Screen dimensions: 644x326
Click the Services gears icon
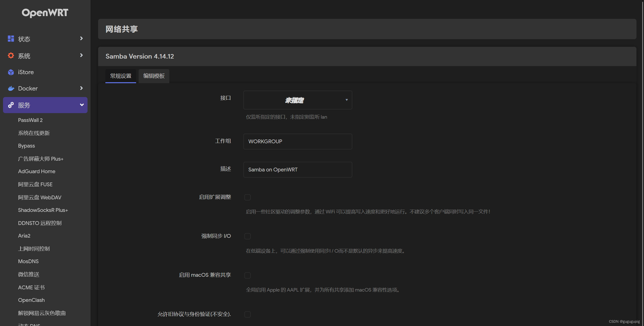click(11, 105)
